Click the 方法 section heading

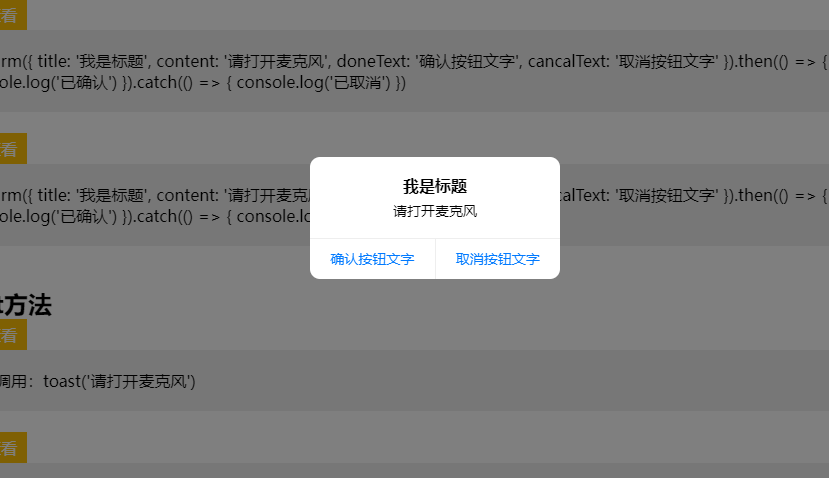tap(25, 305)
